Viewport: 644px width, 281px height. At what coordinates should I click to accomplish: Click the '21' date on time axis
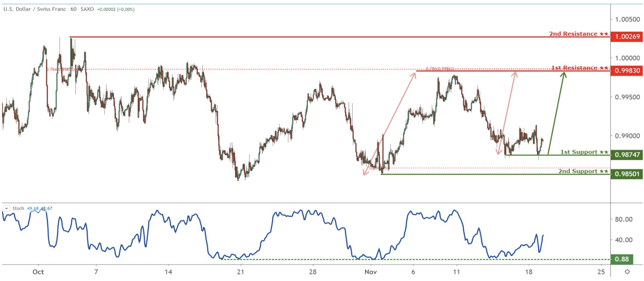(240, 272)
